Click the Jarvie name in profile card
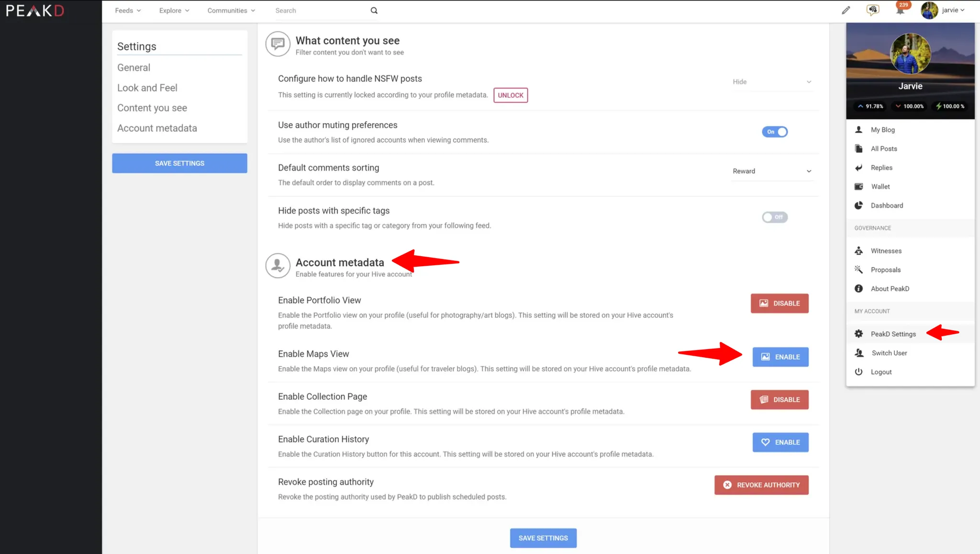This screenshot has height=554, width=980. pyautogui.click(x=910, y=86)
